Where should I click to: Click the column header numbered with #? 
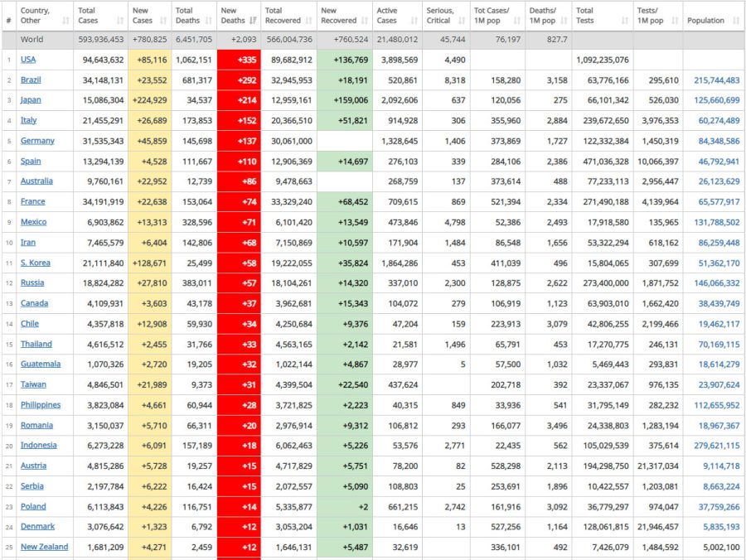(8, 21)
